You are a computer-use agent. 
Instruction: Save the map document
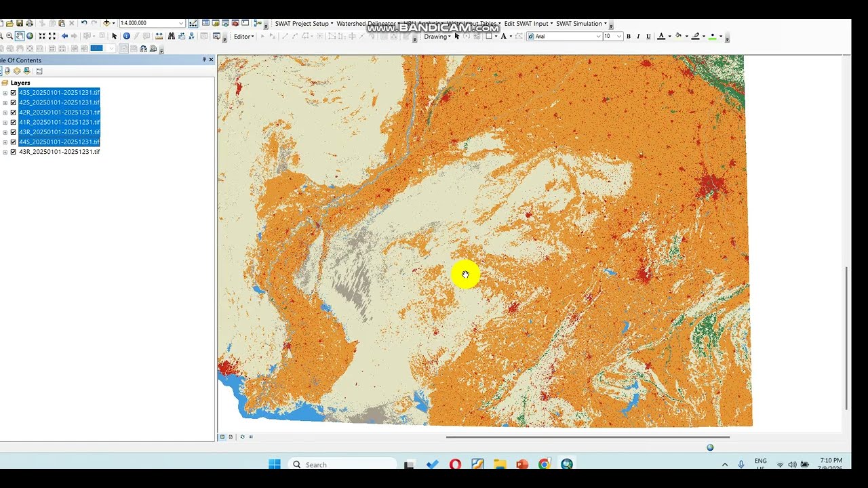(20, 23)
